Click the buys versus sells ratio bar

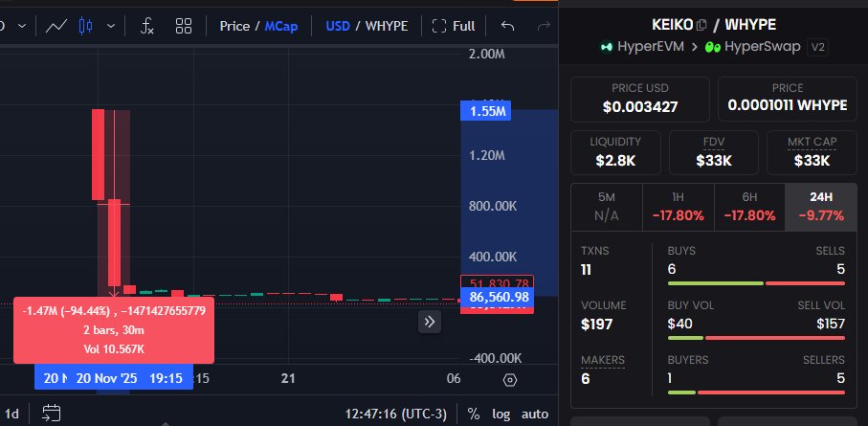click(x=756, y=283)
